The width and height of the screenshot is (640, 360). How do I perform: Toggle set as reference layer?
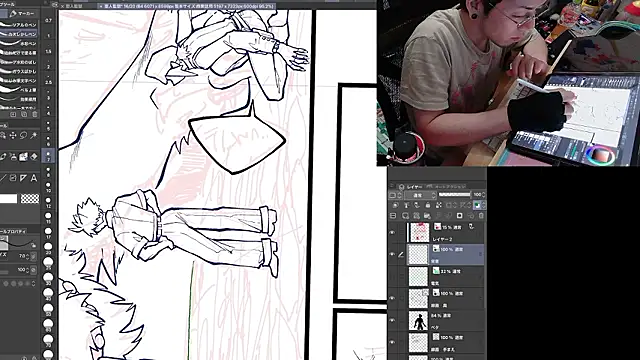pos(406,205)
